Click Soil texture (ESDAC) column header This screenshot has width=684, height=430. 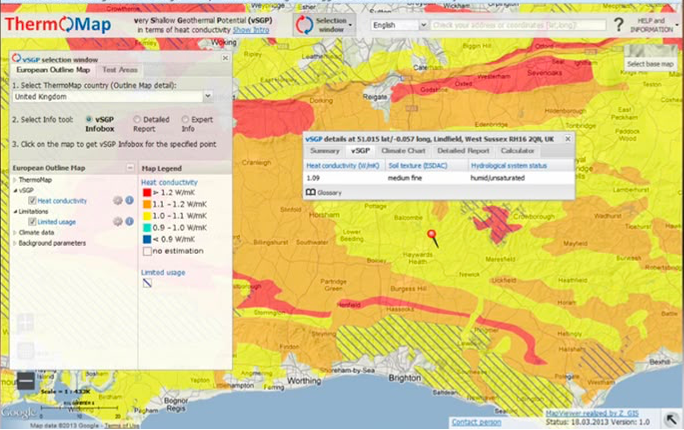(417, 166)
